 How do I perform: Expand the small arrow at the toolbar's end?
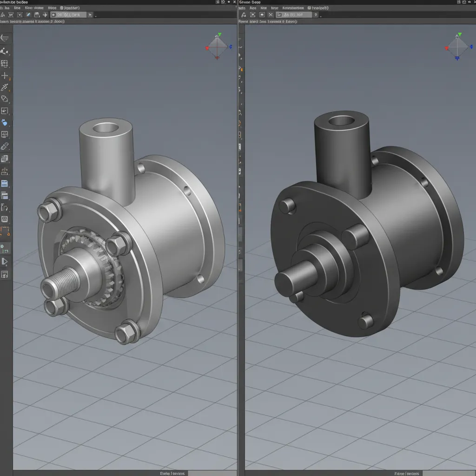[x=96, y=15]
